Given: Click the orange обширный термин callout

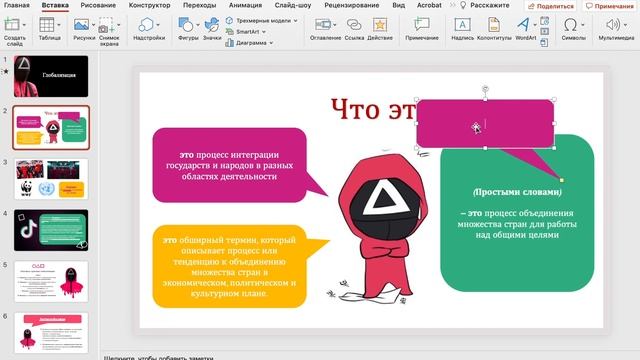Looking at the screenshot, I should click(229, 266).
